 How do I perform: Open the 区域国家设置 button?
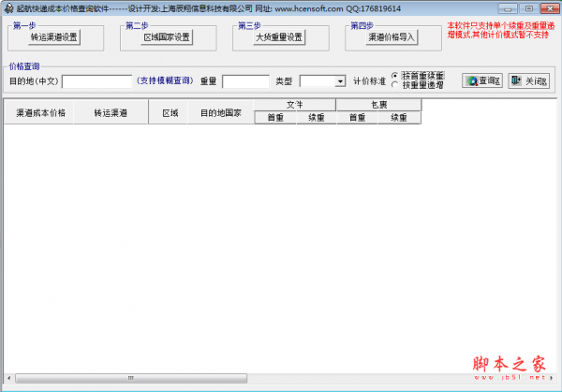click(x=167, y=37)
